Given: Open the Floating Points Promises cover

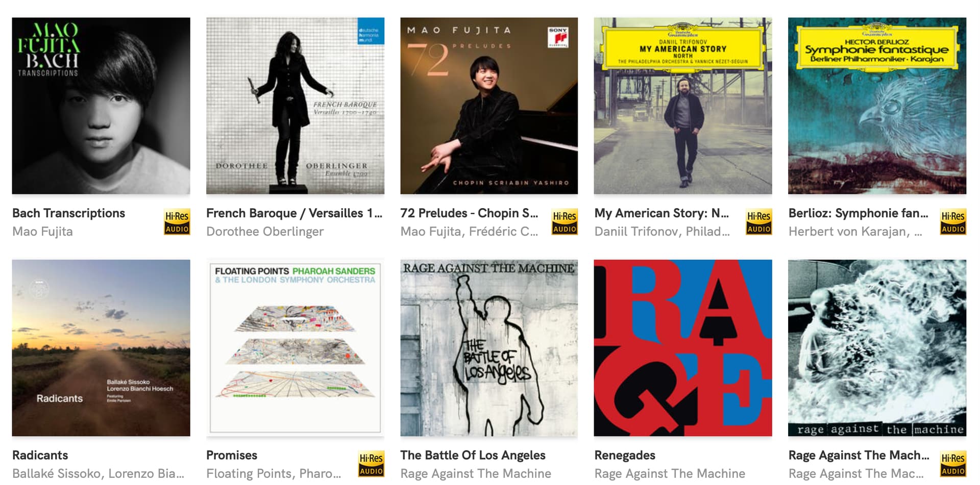Looking at the screenshot, I should coord(295,348).
